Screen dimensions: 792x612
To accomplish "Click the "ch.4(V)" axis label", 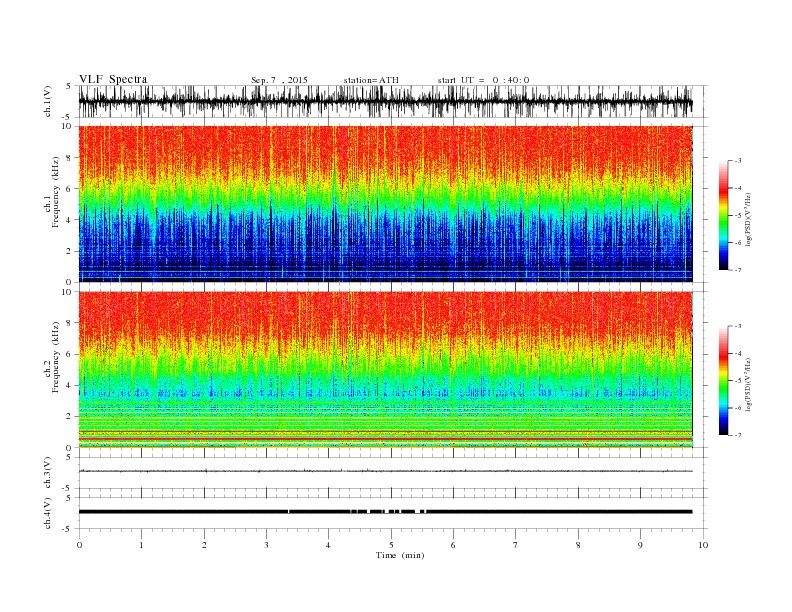I will 48,513.
